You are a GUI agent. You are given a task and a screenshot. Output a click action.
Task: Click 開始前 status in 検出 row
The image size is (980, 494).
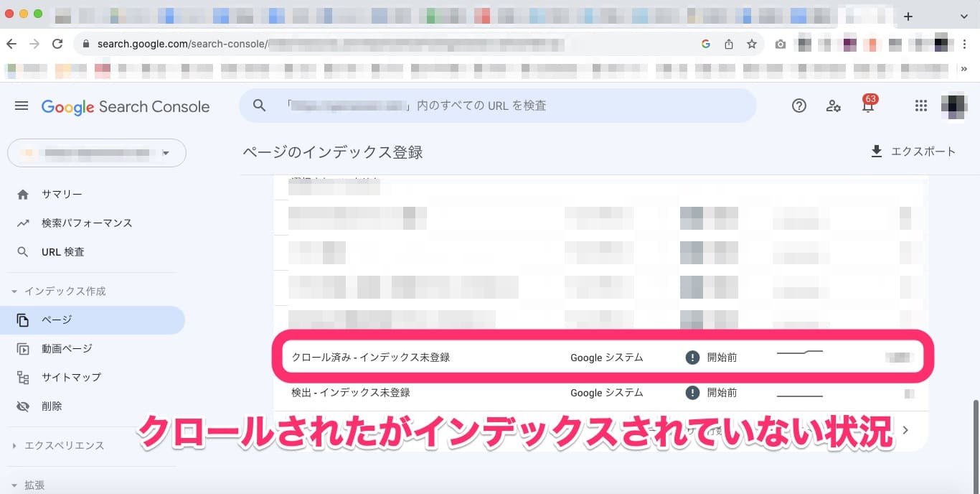(x=711, y=393)
